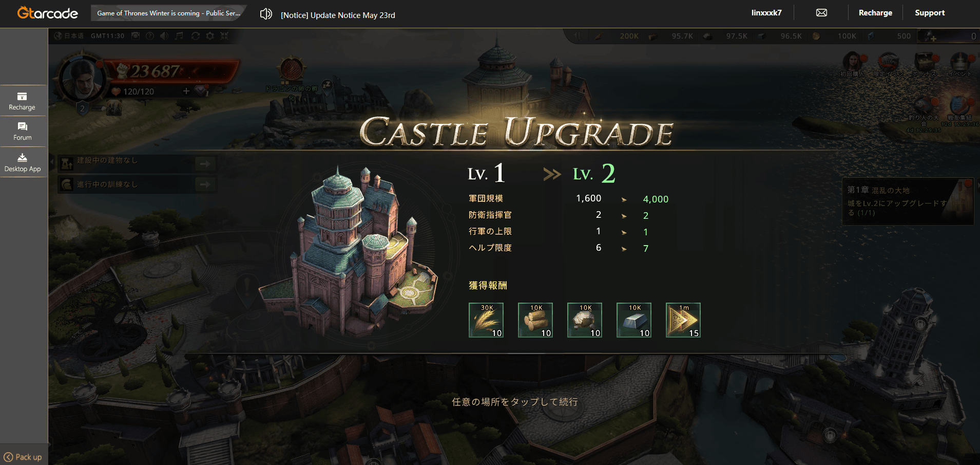
Task: Collapse the sidebar with Pack up
Action: (23, 457)
